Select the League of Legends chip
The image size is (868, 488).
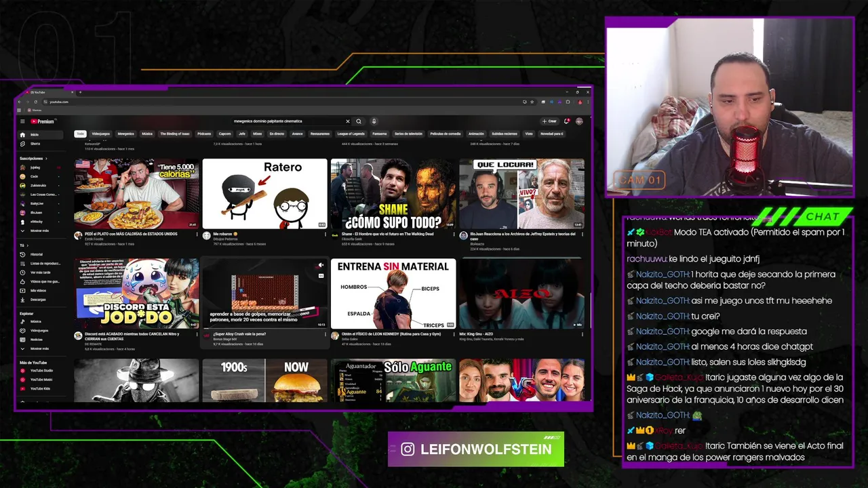tap(351, 134)
